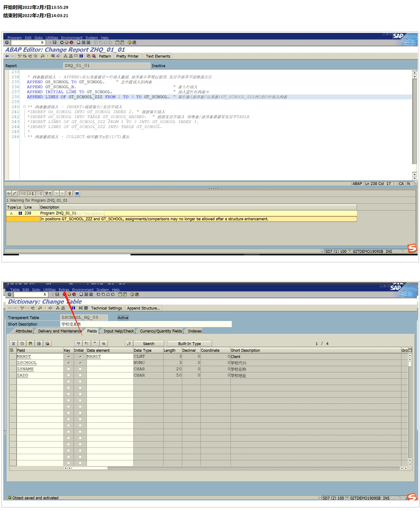Click Set breakpoint icon in ABAP Editor
Image resolution: width=420 pixels, height=511 pixels.
(x=88, y=56)
